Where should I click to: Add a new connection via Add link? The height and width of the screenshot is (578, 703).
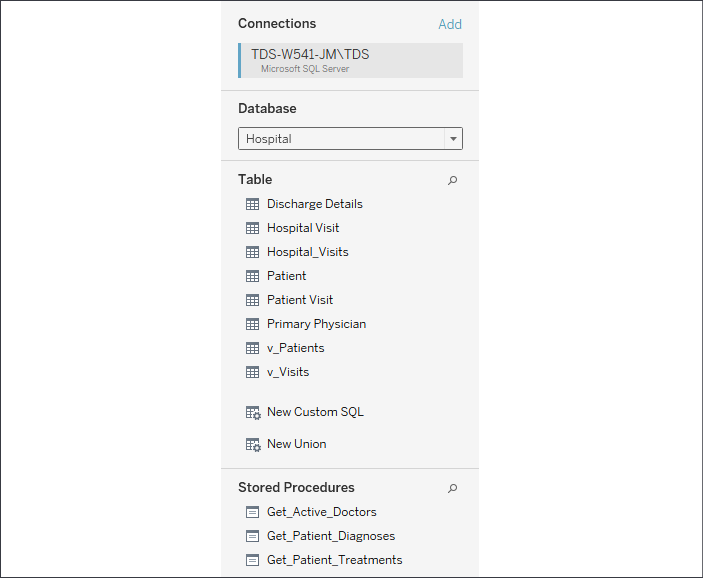tap(450, 24)
